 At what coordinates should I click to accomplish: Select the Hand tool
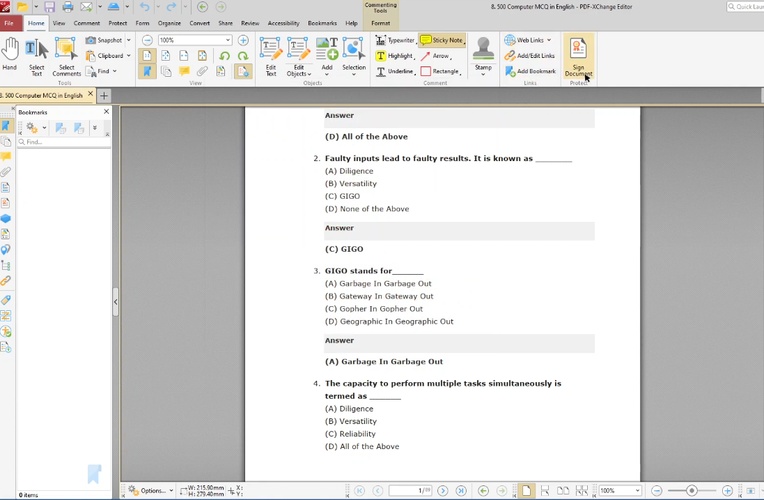(x=9, y=55)
